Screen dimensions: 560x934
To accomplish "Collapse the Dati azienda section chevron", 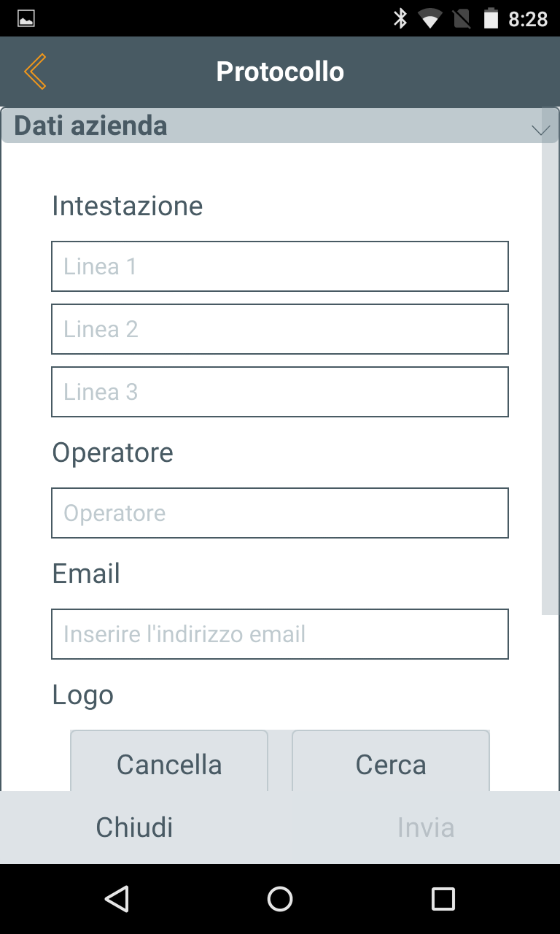I will pos(540,130).
